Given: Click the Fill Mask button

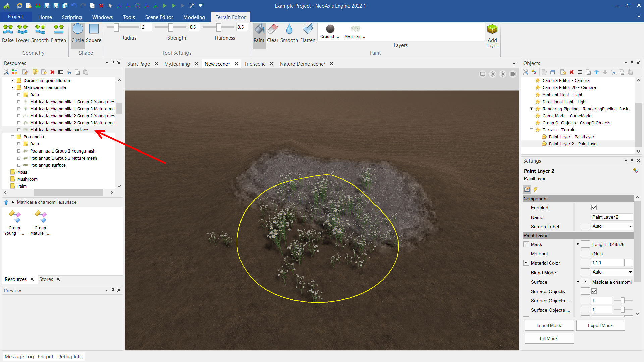Looking at the screenshot, I should tap(549, 338).
